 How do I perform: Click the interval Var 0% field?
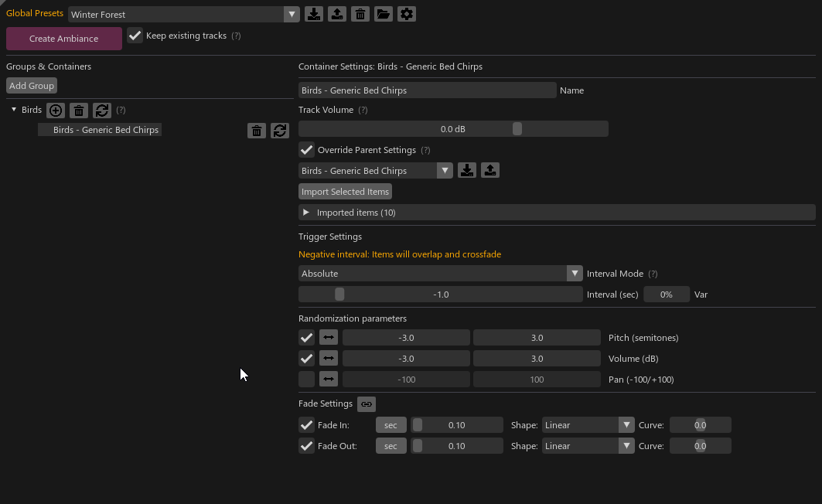coord(667,295)
